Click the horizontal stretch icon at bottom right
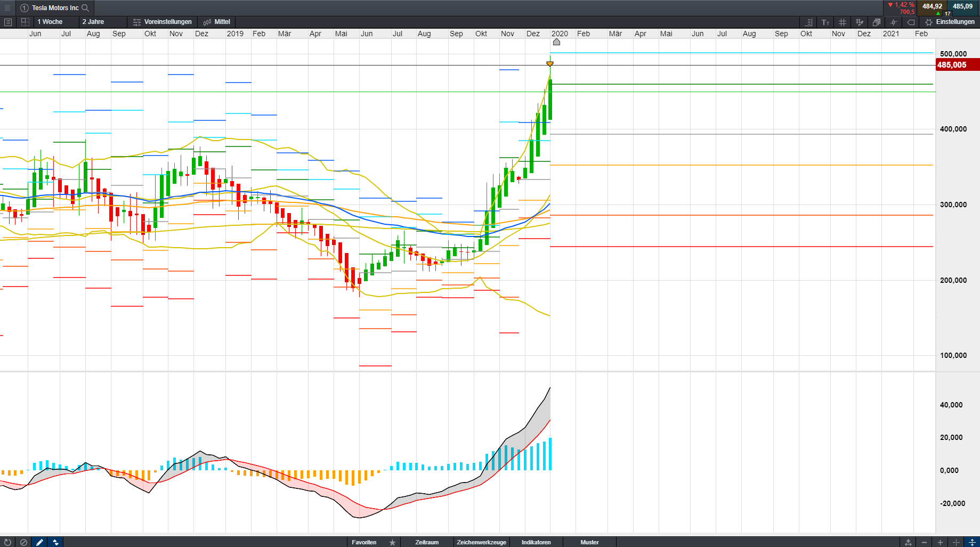 [956, 542]
